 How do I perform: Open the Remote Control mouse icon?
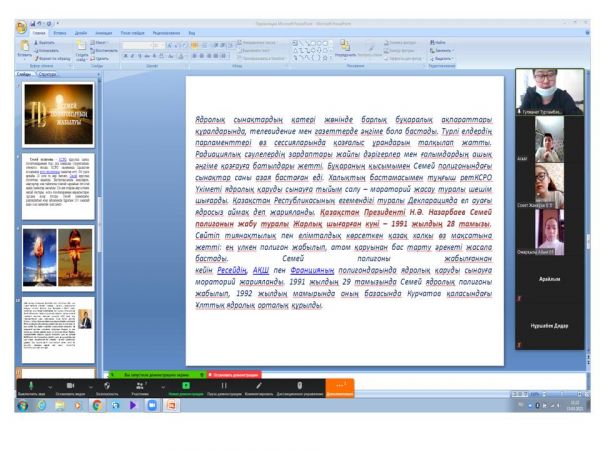(300, 385)
